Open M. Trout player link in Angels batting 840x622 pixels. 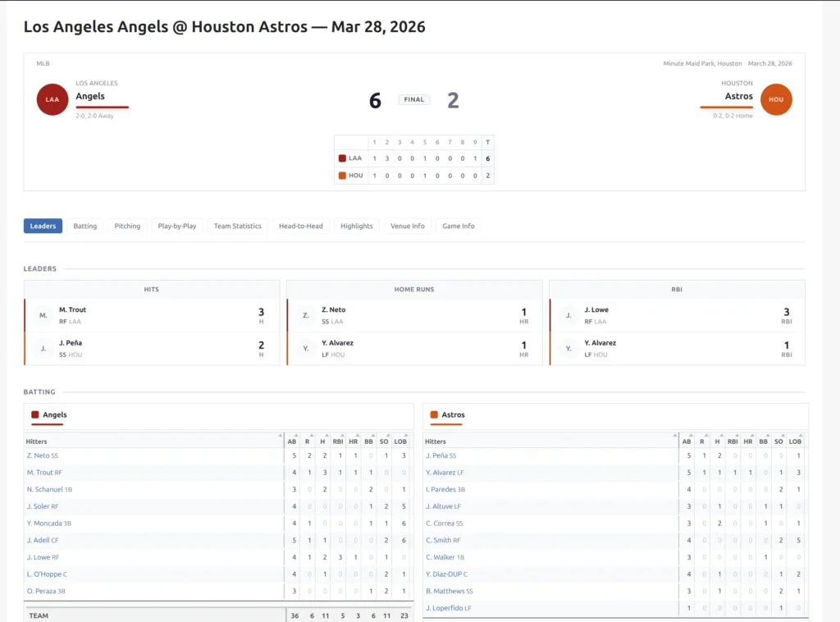40,473
